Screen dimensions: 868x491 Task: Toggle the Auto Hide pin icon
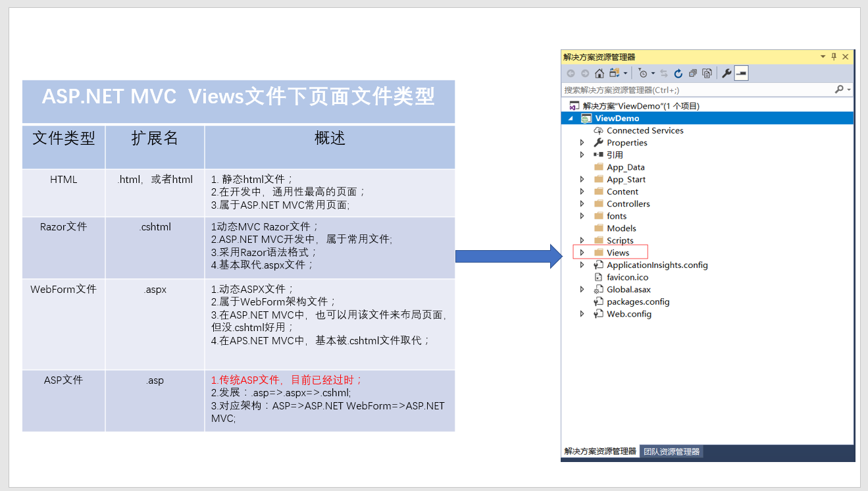click(x=834, y=57)
